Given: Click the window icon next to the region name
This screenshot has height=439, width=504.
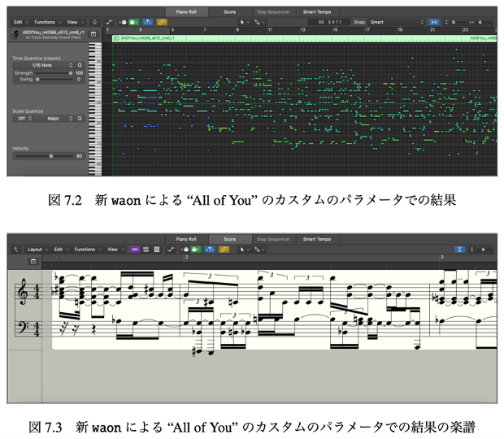Looking at the screenshot, I should tap(93, 34).
